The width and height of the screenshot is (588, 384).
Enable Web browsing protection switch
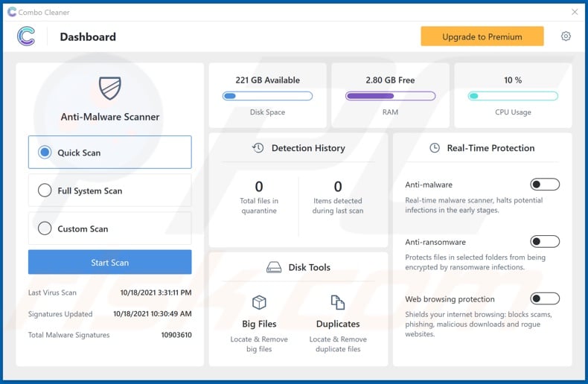pyautogui.click(x=545, y=298)
